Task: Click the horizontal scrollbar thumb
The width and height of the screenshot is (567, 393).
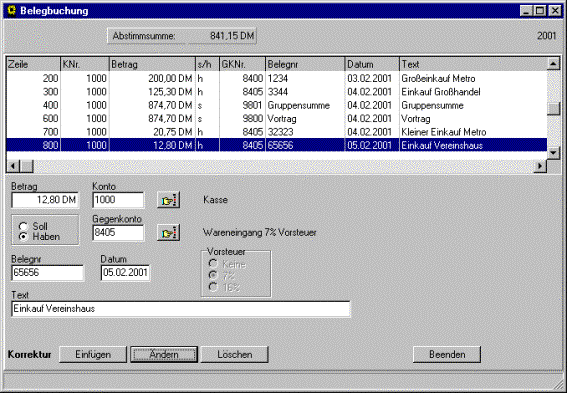Action: click(26, 166)
